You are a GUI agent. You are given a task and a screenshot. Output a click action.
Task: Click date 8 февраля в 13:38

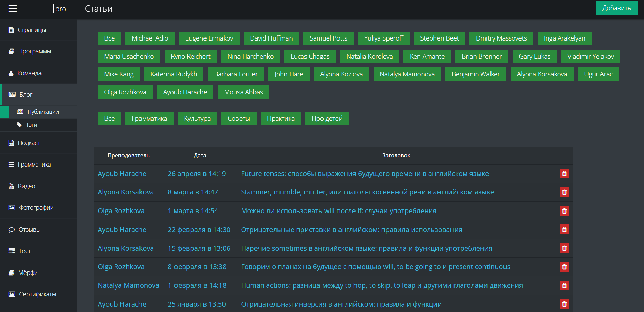pyautogui.click(x=197, y=267)
